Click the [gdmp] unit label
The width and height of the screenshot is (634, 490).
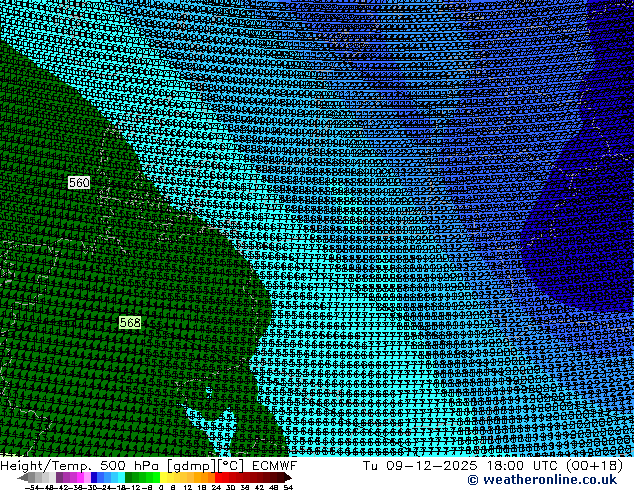pos(189,465)
